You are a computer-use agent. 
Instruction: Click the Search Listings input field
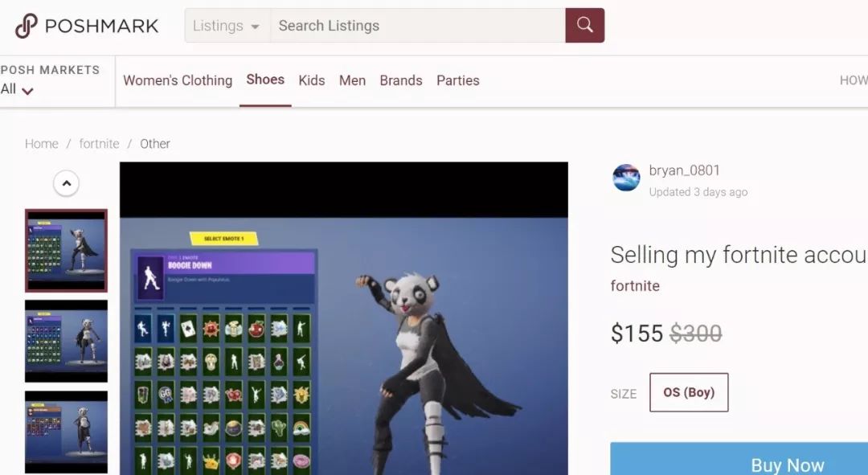418,26
